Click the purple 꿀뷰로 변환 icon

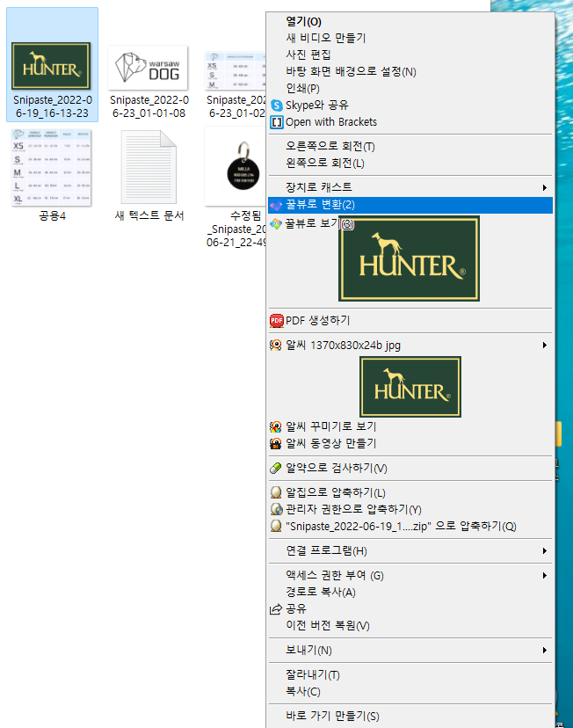point(276,205)
